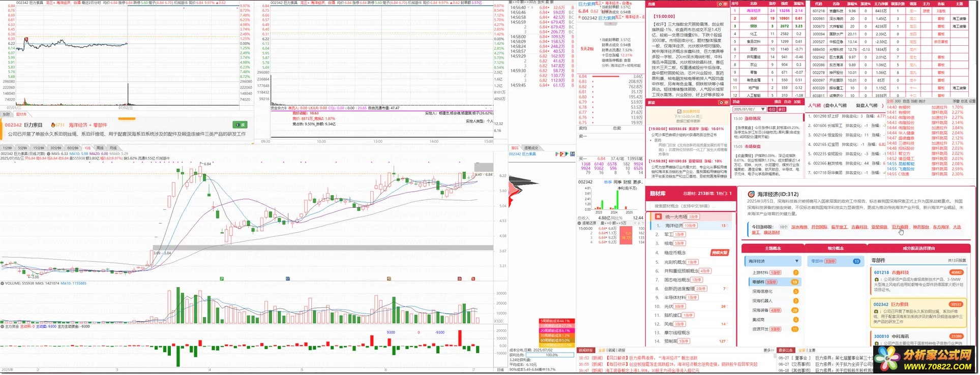This screenshot has width=980, height=375.
Task: Open 亚星锚链 link in 今日涨停股
Action: point(879,227)
